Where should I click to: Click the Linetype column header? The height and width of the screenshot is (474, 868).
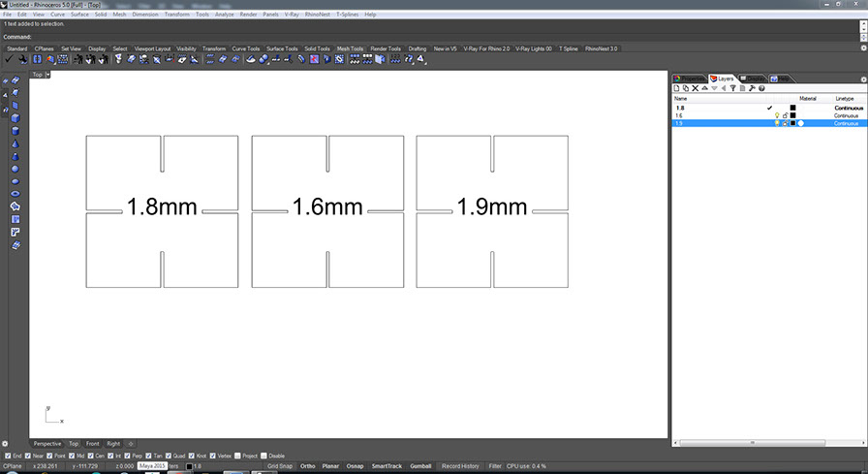point(845,99)
